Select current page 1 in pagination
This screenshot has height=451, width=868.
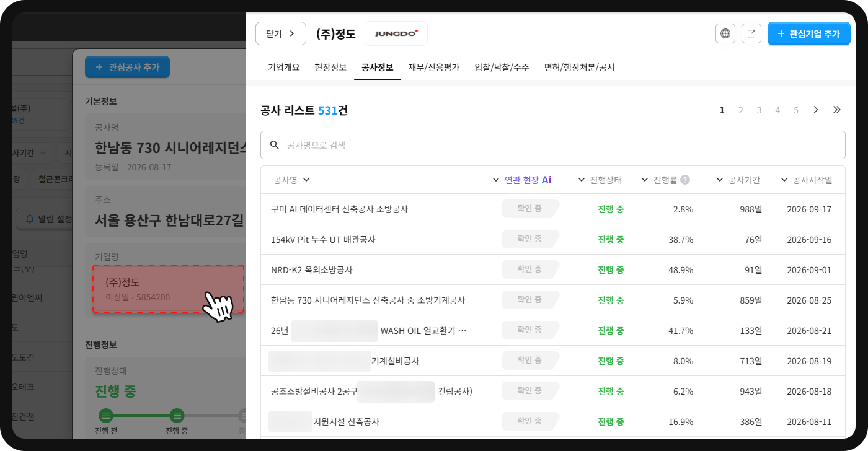pyautogui.click(x=722, y=110)
